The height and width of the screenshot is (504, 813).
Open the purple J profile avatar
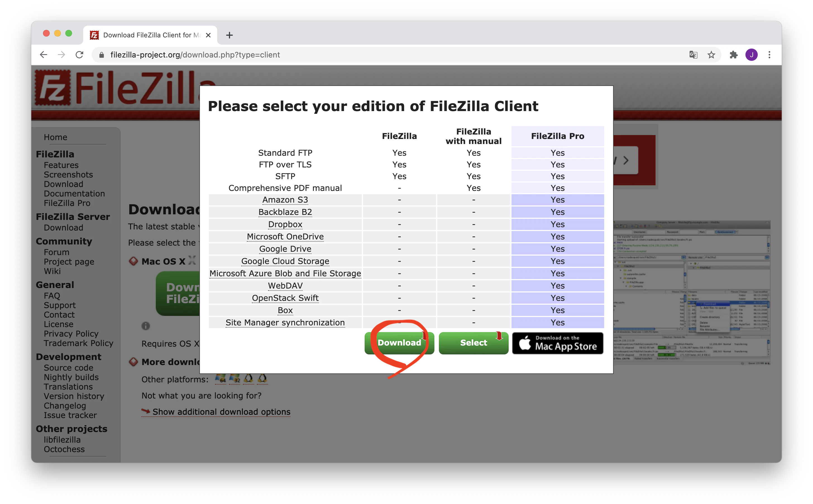point(751,55)
